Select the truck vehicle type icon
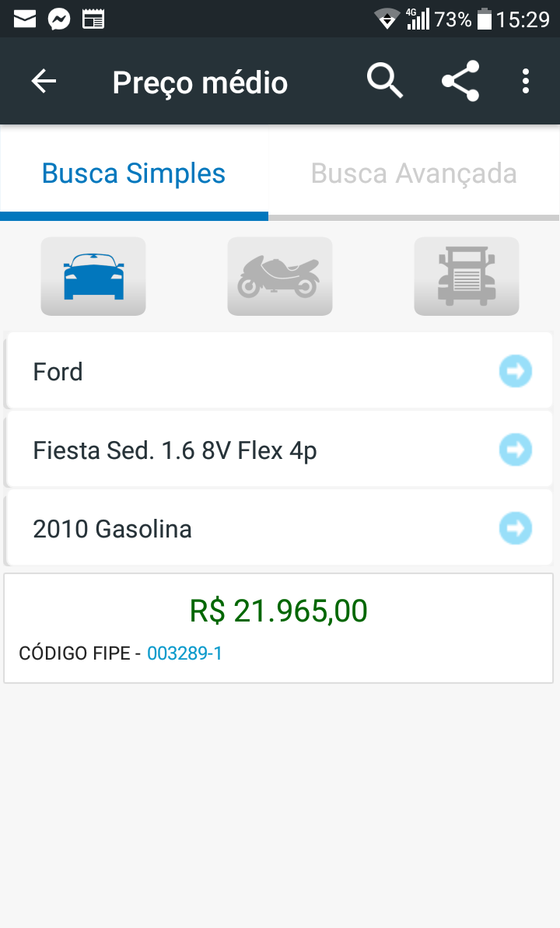The height and width of the screenshot is (928, 560). point(467,276)
